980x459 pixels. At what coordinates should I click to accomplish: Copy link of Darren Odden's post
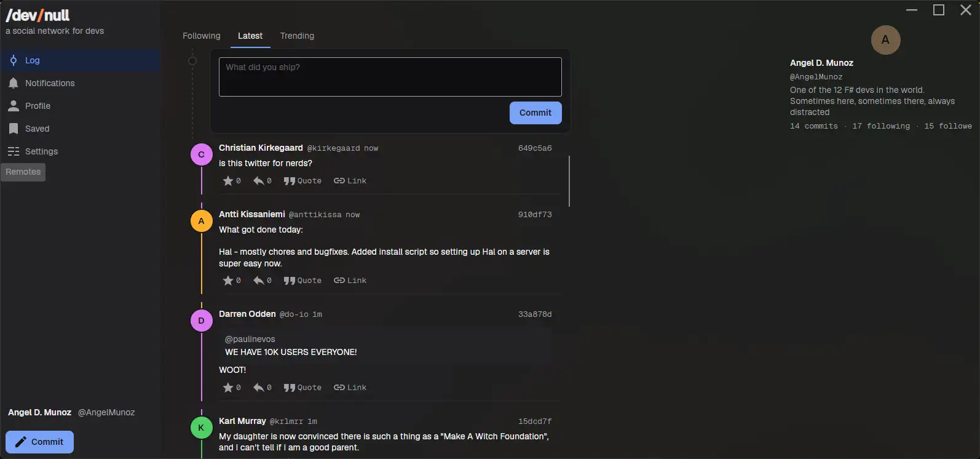pyautogui.click(x=350, y=388)
